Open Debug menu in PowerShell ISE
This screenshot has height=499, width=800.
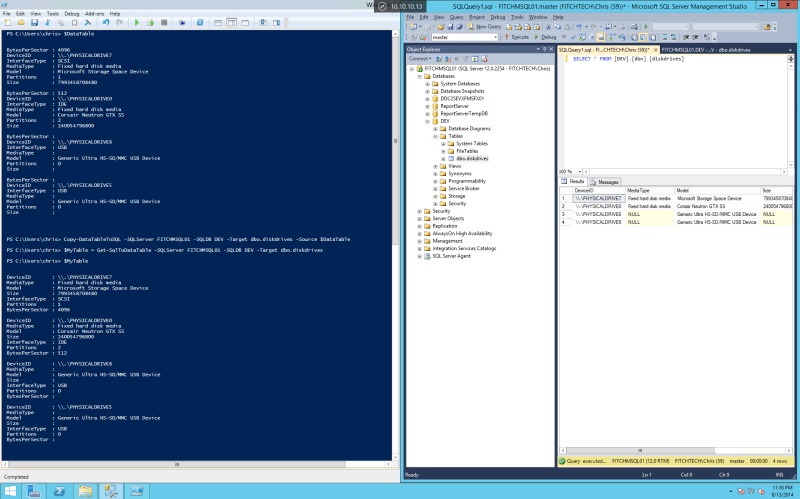[71, 14]
